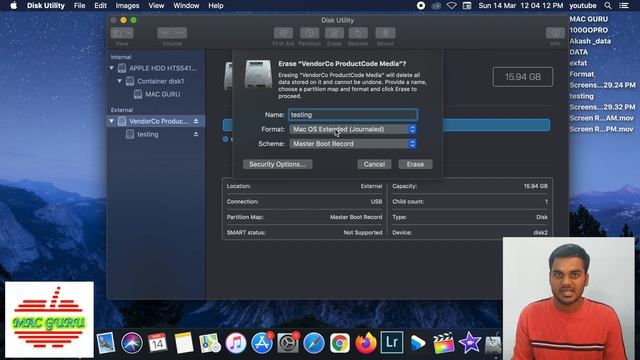Select 100GOPRO desktop item
640x360 pixels.
589,30
